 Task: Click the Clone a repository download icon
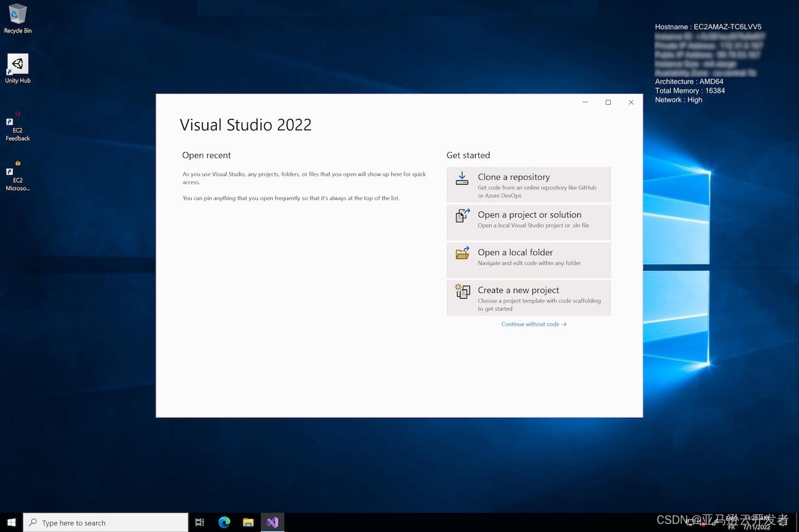pos(462,178)
